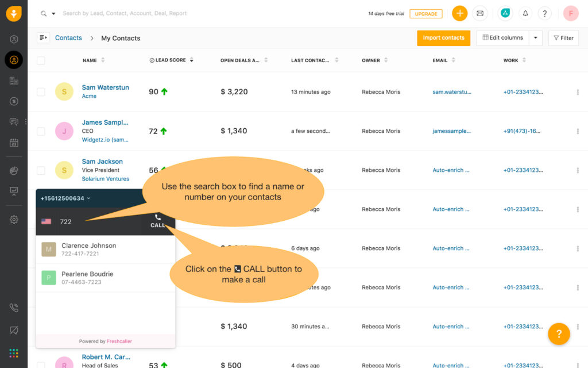
Task: Click the orange plus quick-add button
Action: pos(459,13)
